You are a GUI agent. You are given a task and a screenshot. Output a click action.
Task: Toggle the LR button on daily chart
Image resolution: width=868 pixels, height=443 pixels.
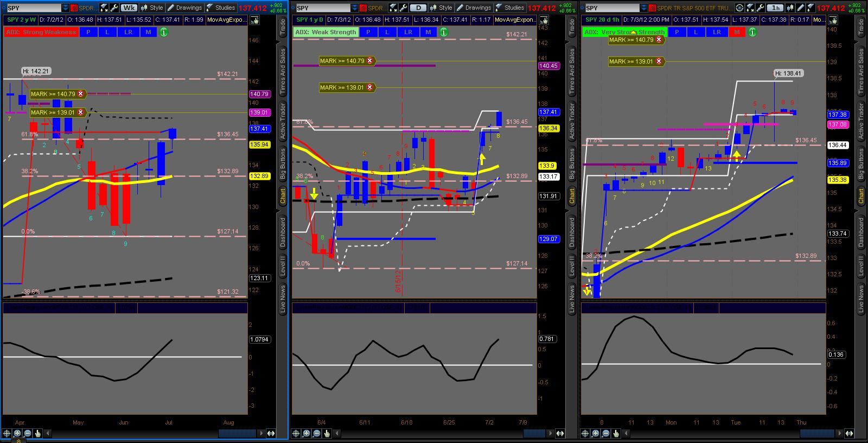[x=408, y=32]
